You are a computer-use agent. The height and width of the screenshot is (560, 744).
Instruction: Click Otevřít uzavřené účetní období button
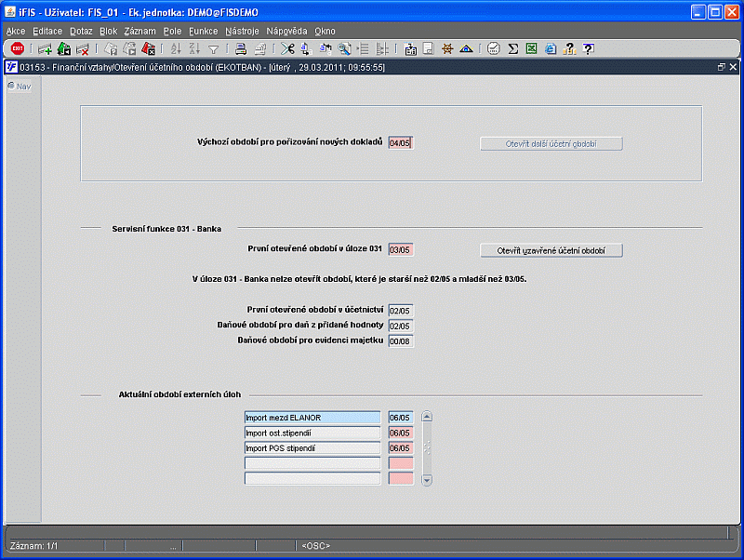pos(551,250)
